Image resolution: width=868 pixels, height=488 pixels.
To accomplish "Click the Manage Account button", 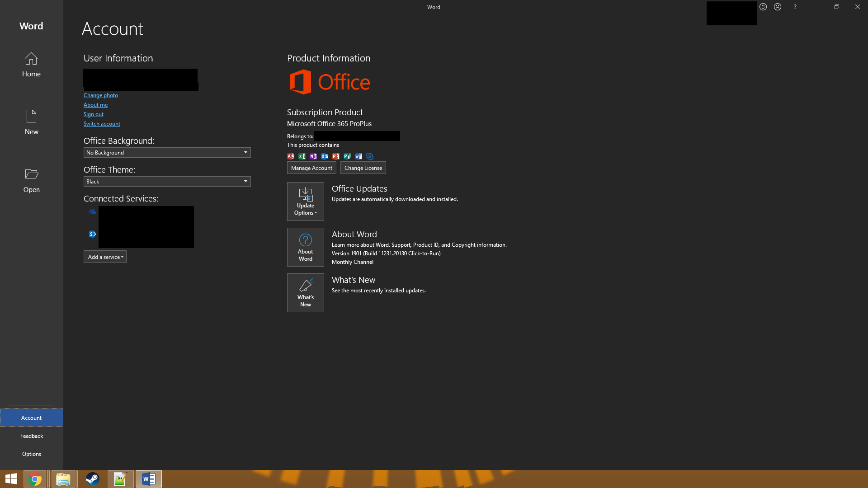I will click(x=311, y=168).
